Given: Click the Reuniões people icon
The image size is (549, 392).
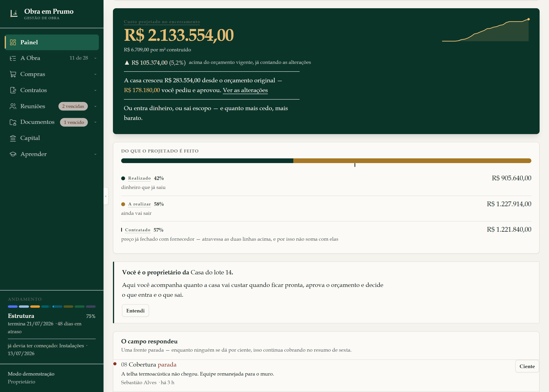Looking at the screenshot, I should click(13, 106).
